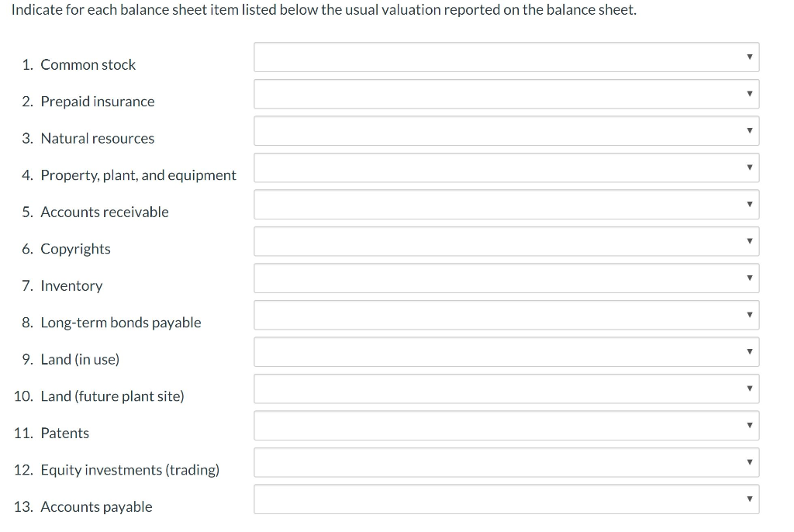Click the dropdown arrow beside Common stock field
Screen dimensions: 794x532
click(x=749, y=57)
